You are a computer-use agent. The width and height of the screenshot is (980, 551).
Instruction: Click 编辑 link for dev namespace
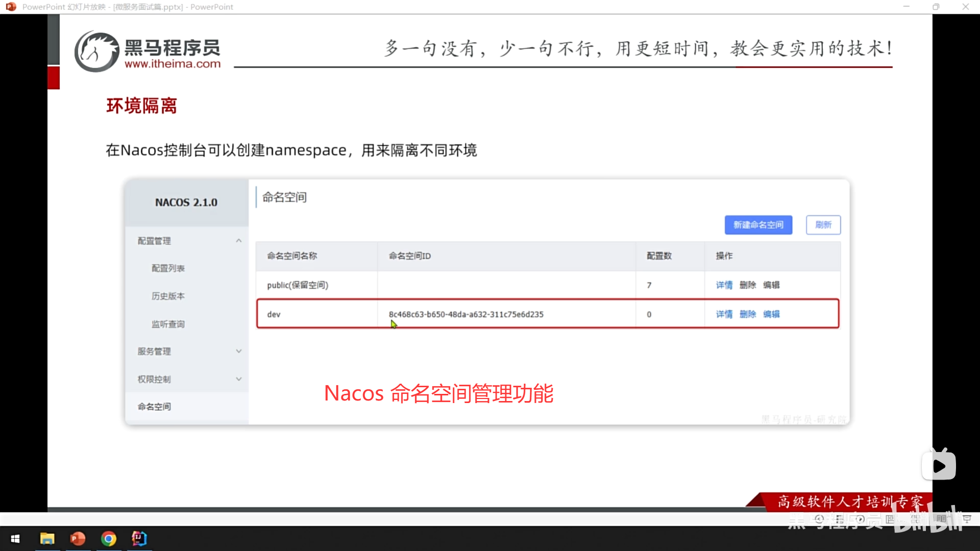click(x=771, y=314)
